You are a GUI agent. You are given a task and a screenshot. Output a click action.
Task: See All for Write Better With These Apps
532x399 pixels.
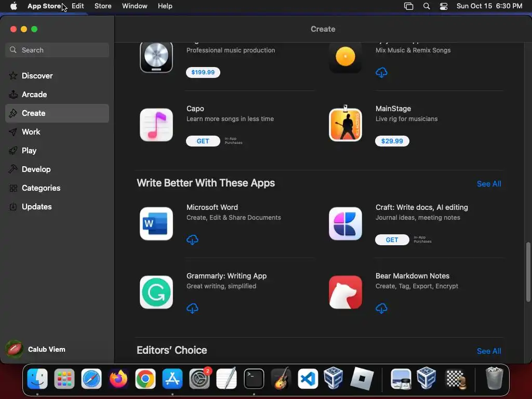(x=488, y=184)
